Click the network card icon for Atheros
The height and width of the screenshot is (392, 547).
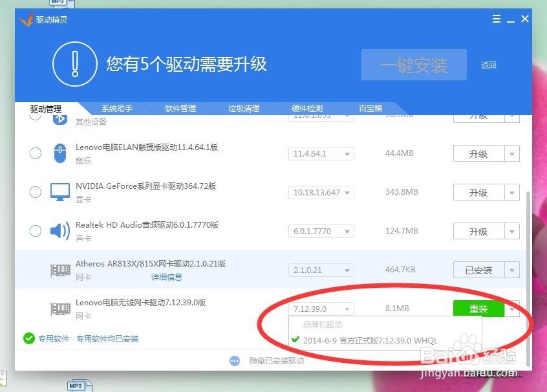click(60, 270)
